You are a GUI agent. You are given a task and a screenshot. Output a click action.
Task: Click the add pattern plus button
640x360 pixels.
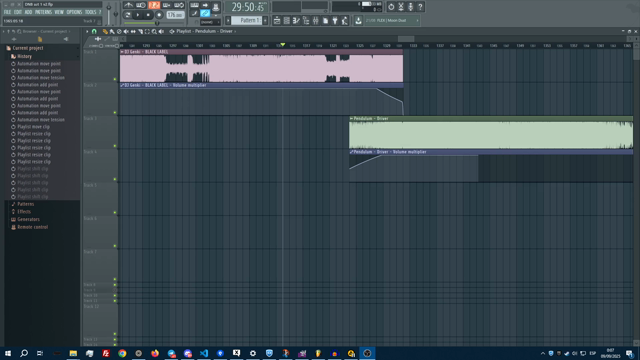click(265, 20)
